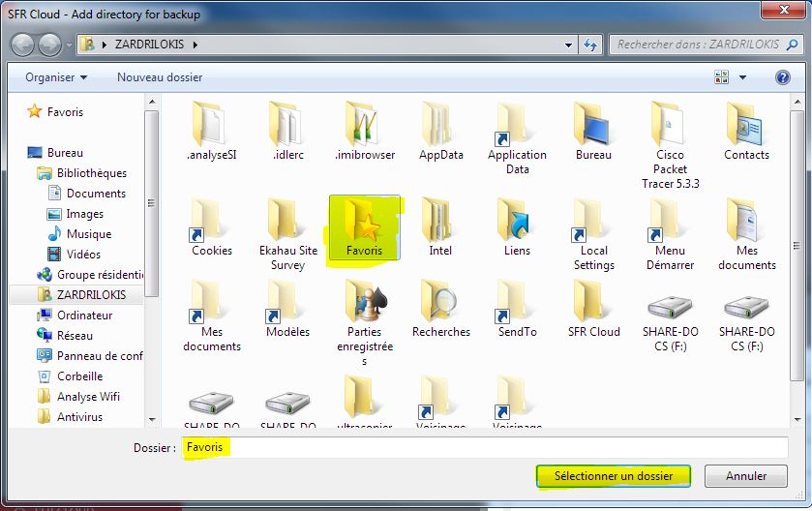Select the Menu Démarrer shortcut folder

(x=670, y=234)
